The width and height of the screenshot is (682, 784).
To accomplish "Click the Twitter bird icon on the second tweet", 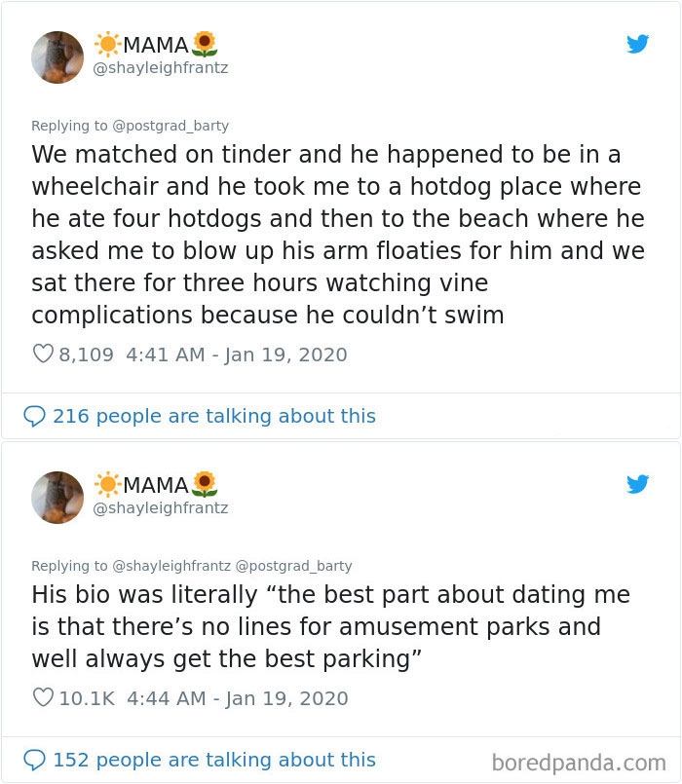I will (638, 484).
